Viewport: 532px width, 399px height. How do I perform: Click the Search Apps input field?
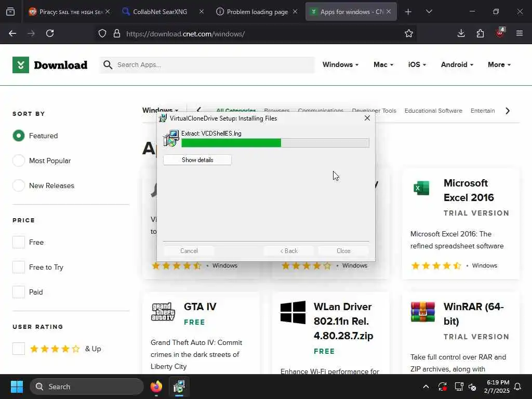(207, 65)
